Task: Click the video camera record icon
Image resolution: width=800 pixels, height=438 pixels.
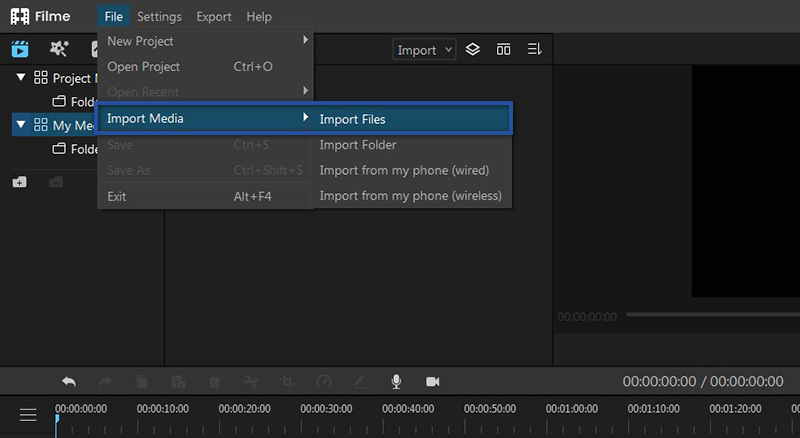Action: (x=433, y=382)
